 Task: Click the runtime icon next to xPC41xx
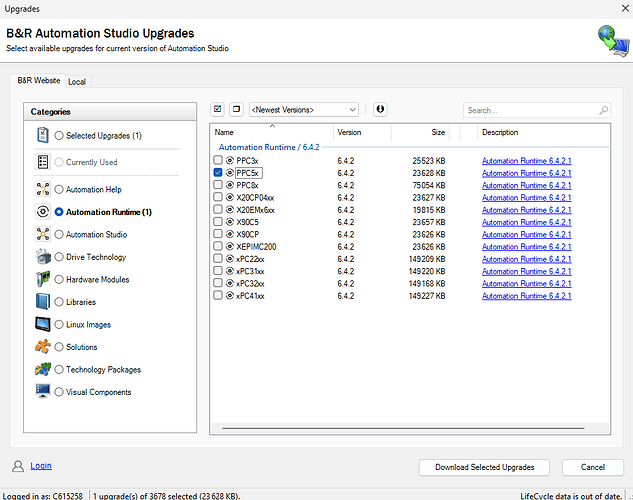tap(230, 295)
